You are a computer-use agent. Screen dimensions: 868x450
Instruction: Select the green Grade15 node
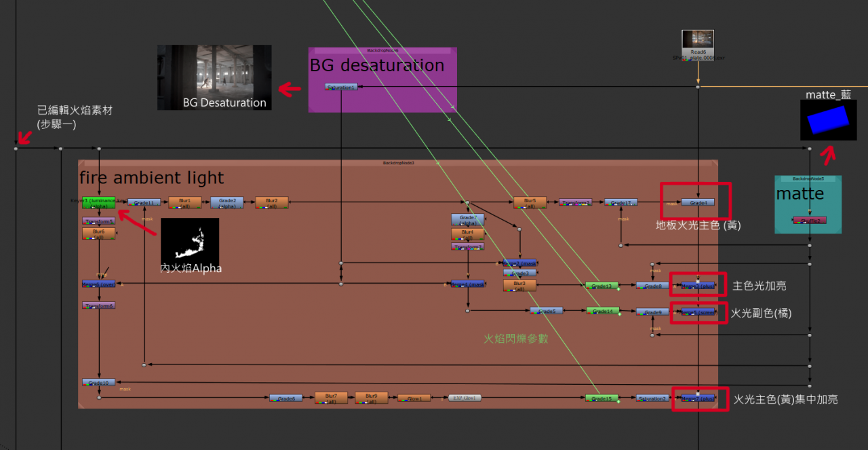click(602, 398)
